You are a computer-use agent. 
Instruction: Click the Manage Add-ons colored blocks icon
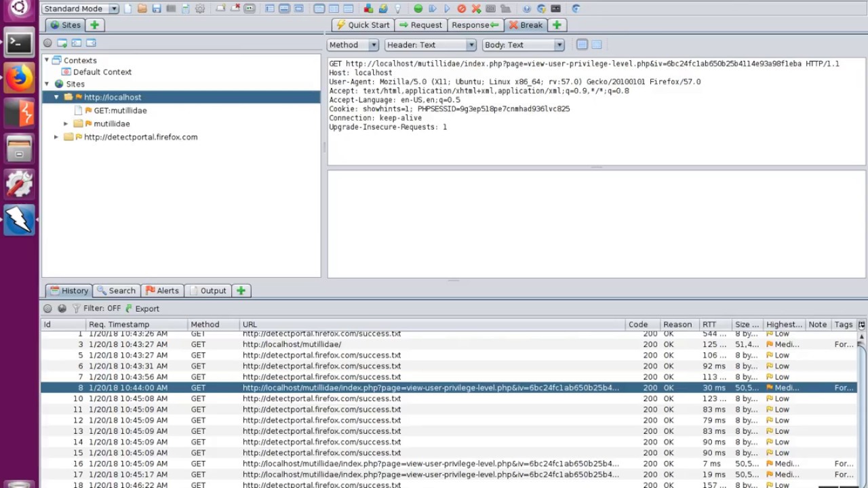(368, 9)
